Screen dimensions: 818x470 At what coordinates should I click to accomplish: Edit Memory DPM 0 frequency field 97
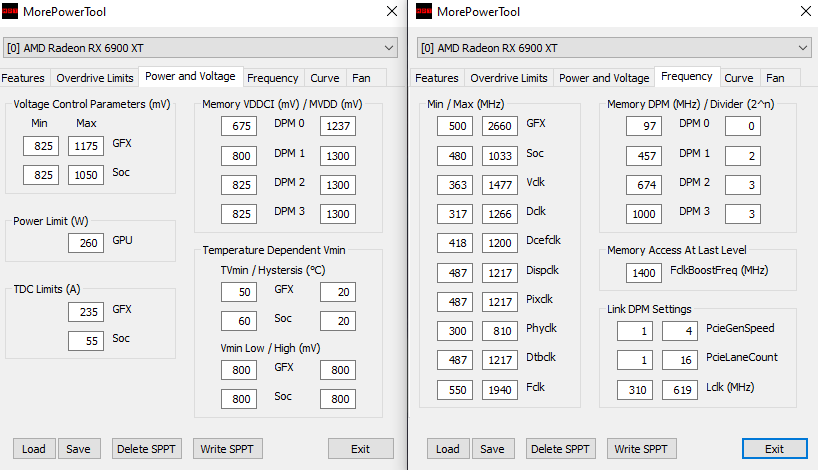644,126
